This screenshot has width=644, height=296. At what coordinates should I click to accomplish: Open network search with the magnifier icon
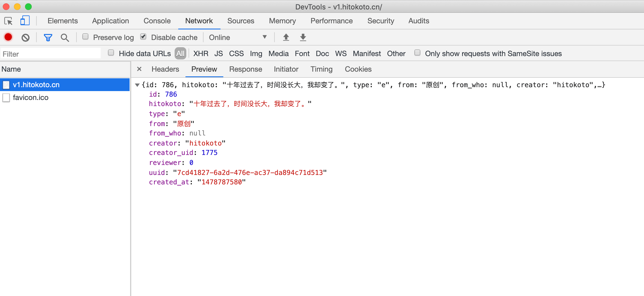point(65,37)
